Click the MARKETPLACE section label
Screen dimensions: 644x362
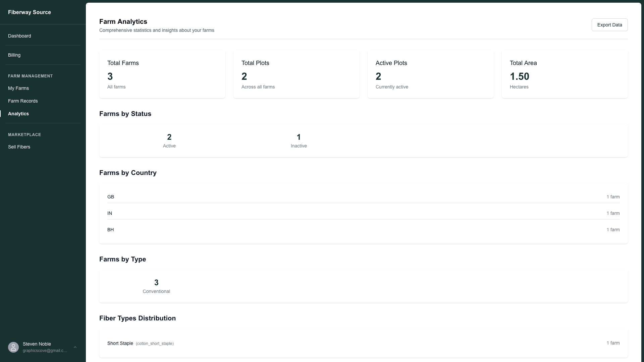(24, 135)
